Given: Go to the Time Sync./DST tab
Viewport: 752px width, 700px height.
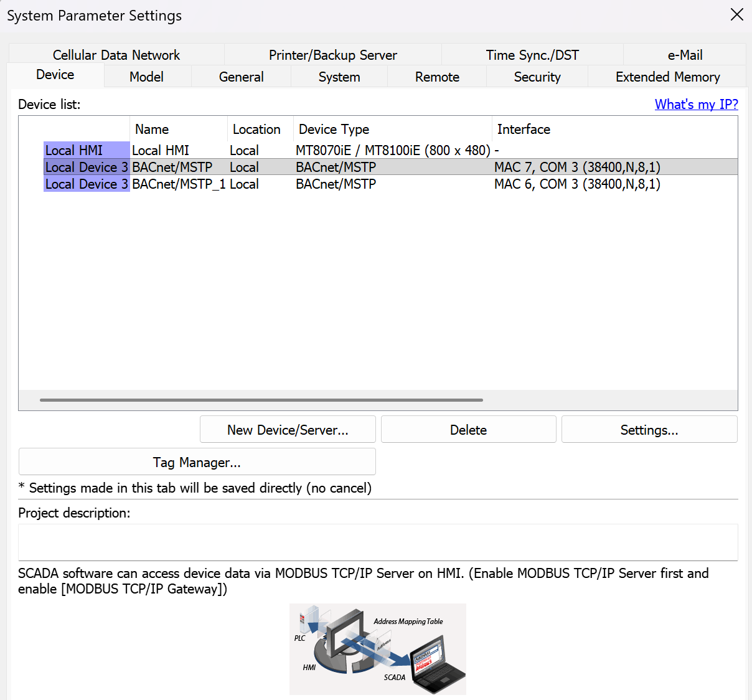Looking at the screenshot, I should pyautogui.click(x=532, y=55).
